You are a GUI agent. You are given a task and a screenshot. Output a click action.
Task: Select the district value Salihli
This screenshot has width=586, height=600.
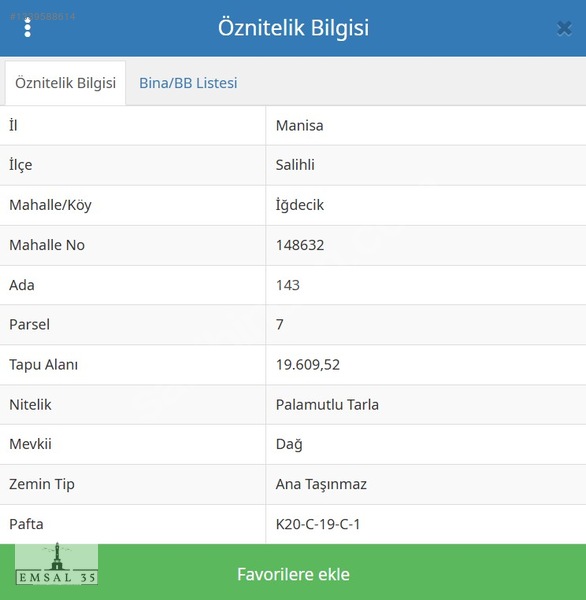pos(295,165)
